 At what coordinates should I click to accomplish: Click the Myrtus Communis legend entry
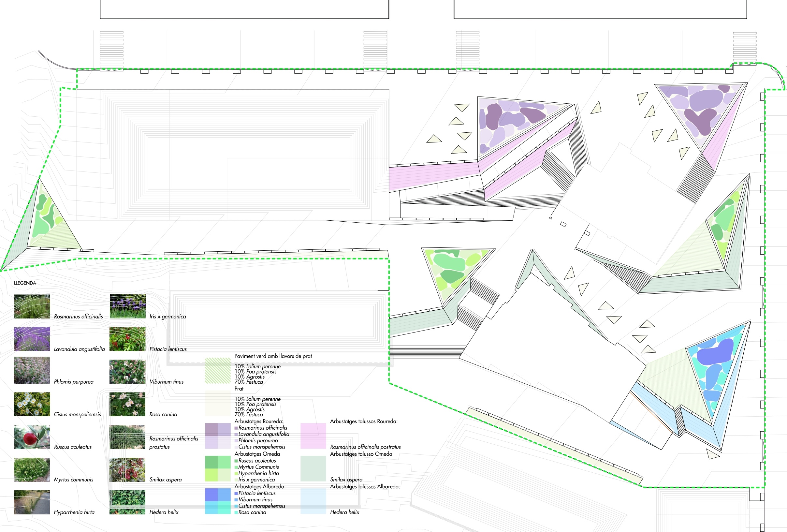click(258, 467)
